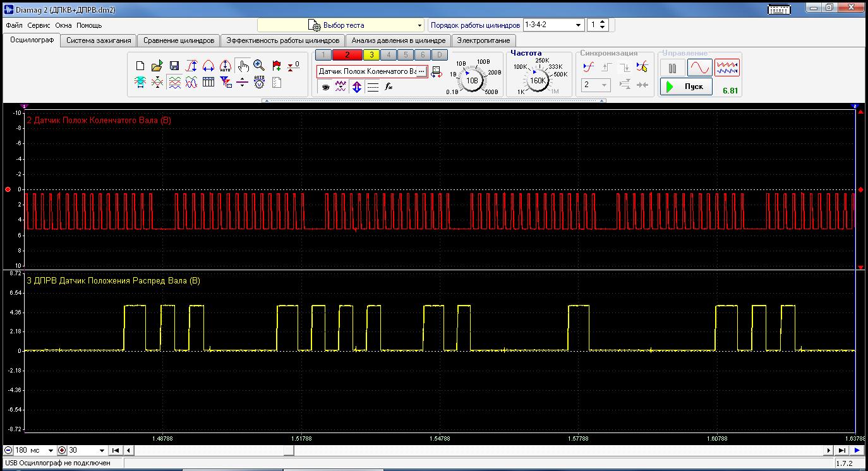Select red channel 2 button
This screenshot has height=471, width=868.
347,55
